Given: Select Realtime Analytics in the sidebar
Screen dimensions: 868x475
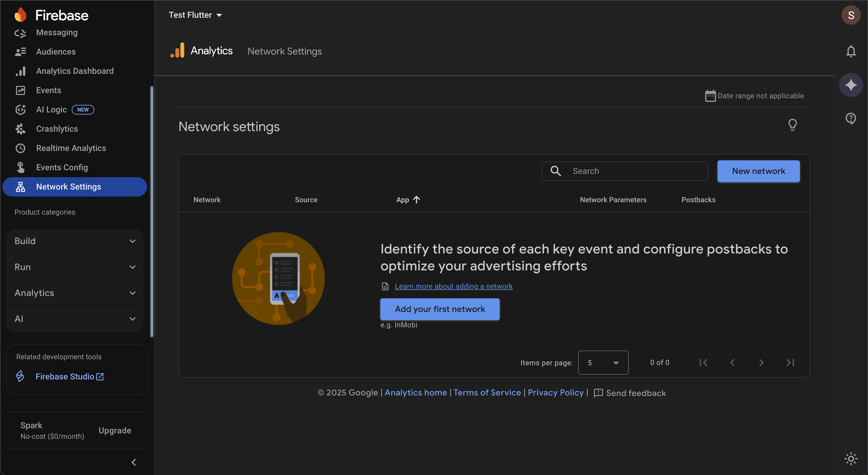Looking at the screenshot, I should (71, 148).
